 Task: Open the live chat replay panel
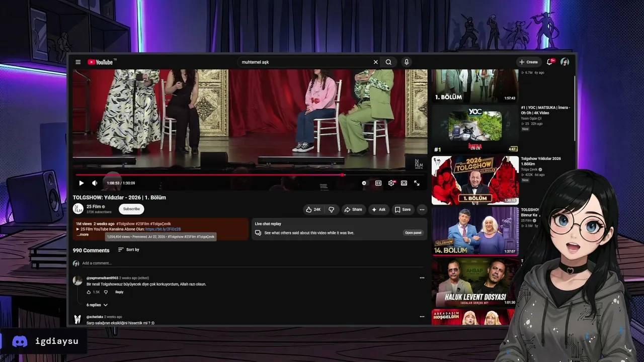click(413, 233)
